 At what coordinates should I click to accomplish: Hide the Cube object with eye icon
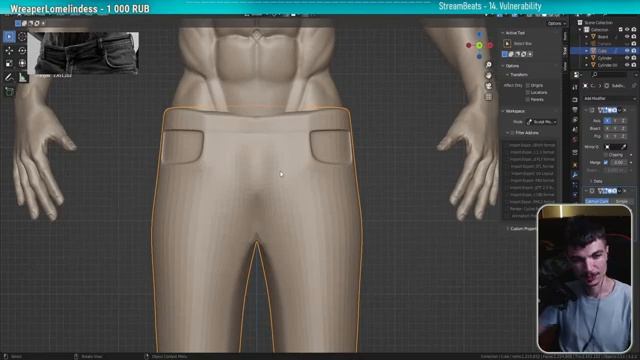pos(627,51)
